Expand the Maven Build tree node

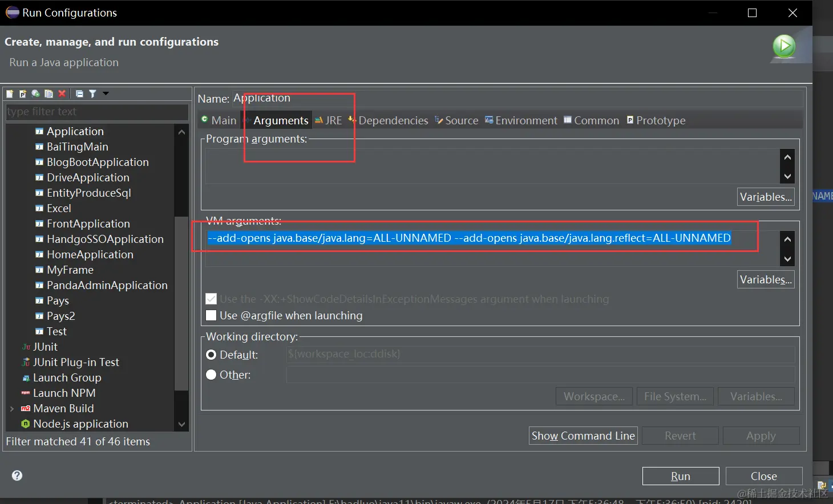(12, 408)
